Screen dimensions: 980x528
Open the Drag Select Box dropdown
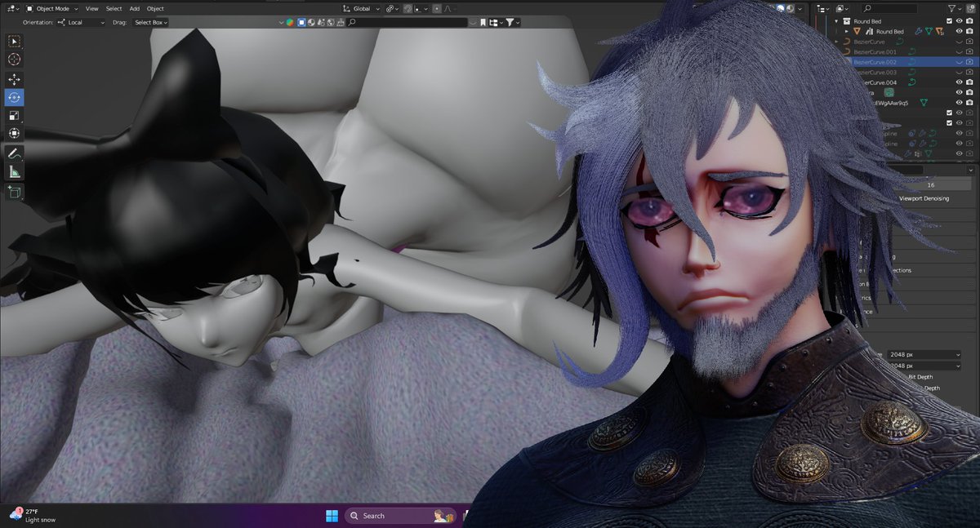click(x=149, y=22)
